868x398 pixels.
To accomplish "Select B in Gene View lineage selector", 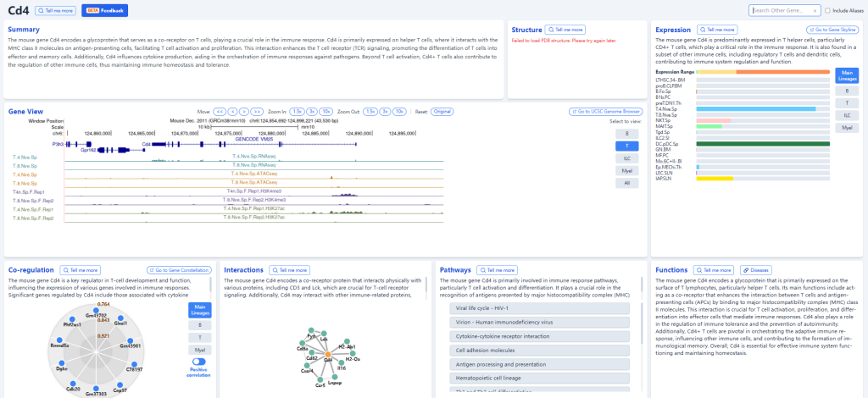I will click(626, 133).
